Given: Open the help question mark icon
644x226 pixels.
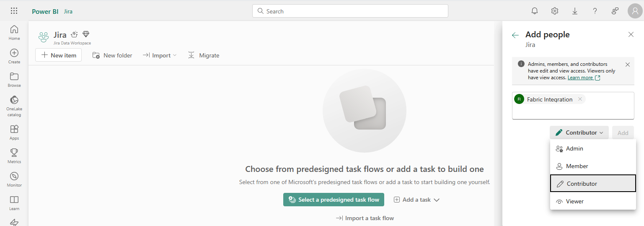Looking at the screenshot, I should 595,11.
